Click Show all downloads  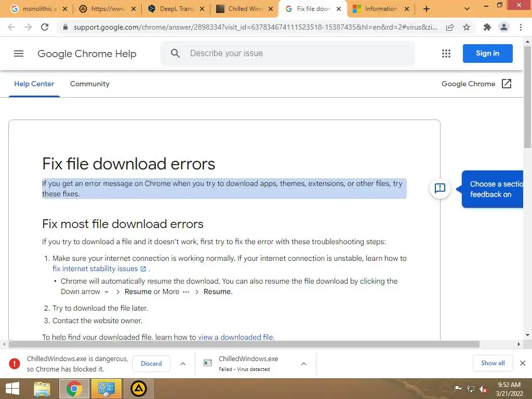(x=493, y=363)
